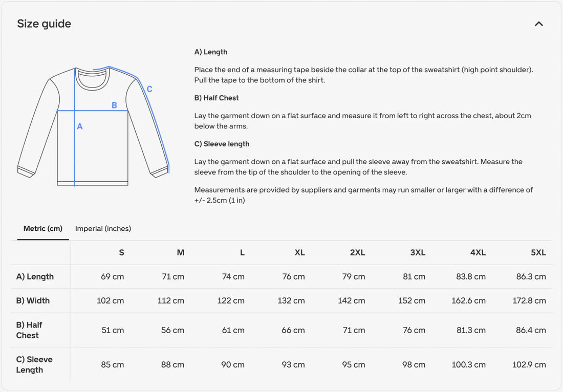563x392 pixels.
Task: Switch to the Imperial (inches) tab
Action: (x=103, y=229)
